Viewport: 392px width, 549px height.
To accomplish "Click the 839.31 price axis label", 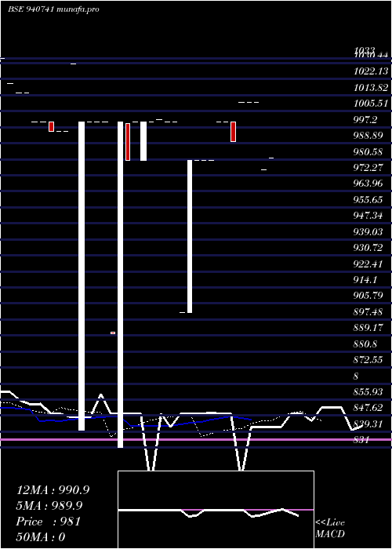I will 368,424.
